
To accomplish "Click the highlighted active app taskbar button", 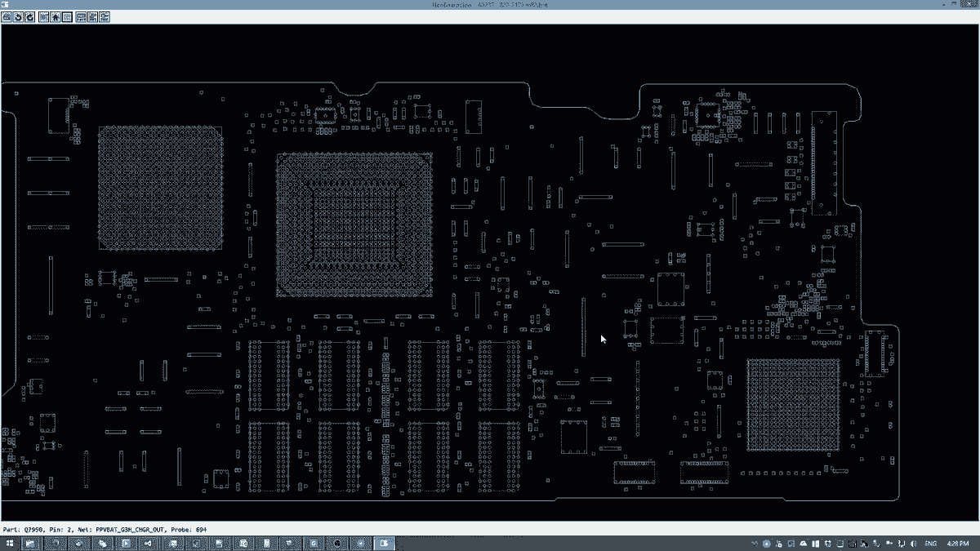I will point(384,543).
